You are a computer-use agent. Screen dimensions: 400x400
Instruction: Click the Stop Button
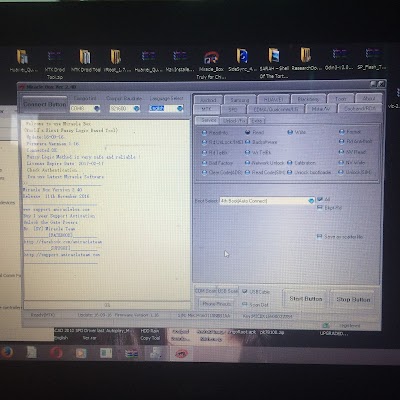[353, 299]
